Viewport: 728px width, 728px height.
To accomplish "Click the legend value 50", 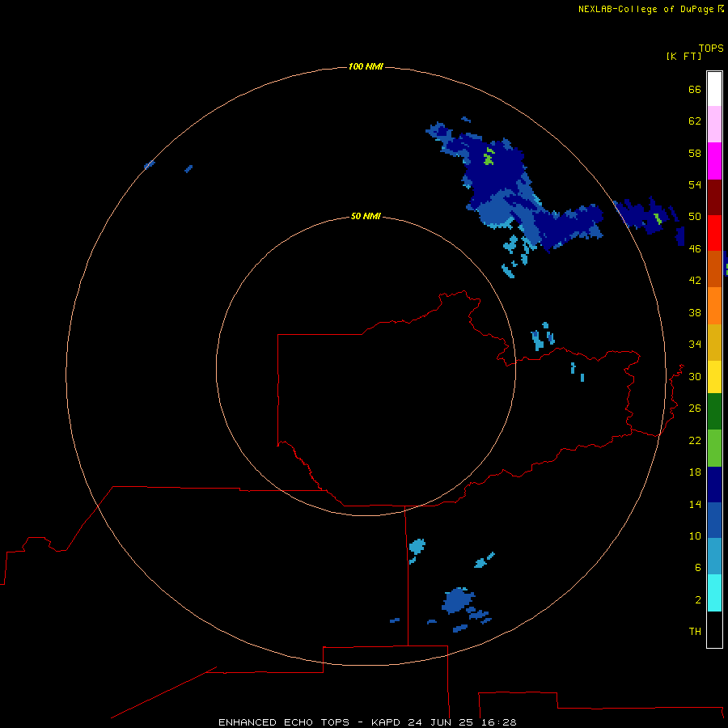I will coord(695,216).
